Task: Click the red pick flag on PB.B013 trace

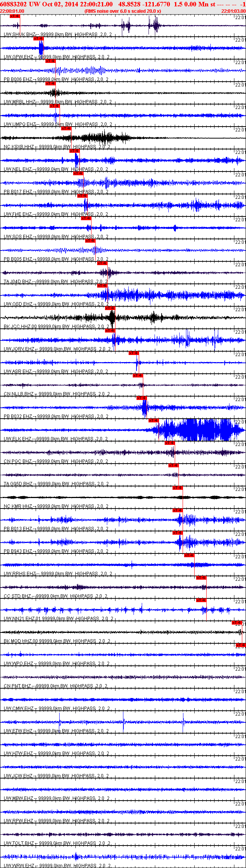Action: tap(177, 510)
